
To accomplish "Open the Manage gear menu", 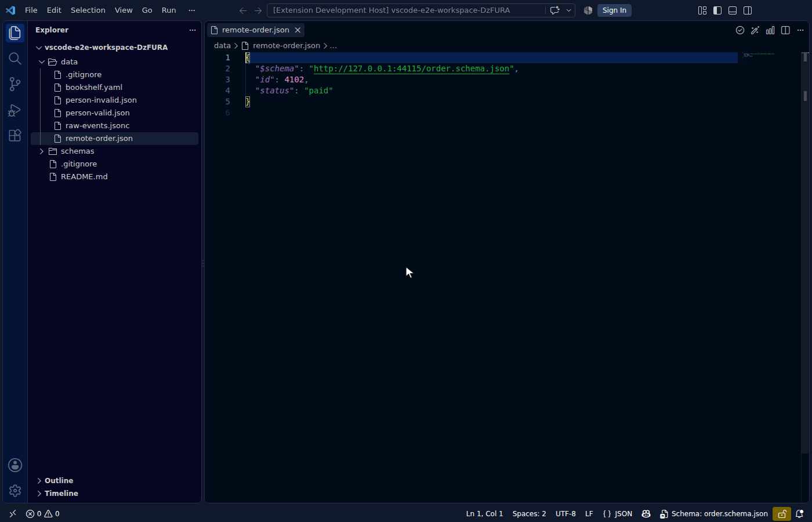I will [x=15, y=491].
